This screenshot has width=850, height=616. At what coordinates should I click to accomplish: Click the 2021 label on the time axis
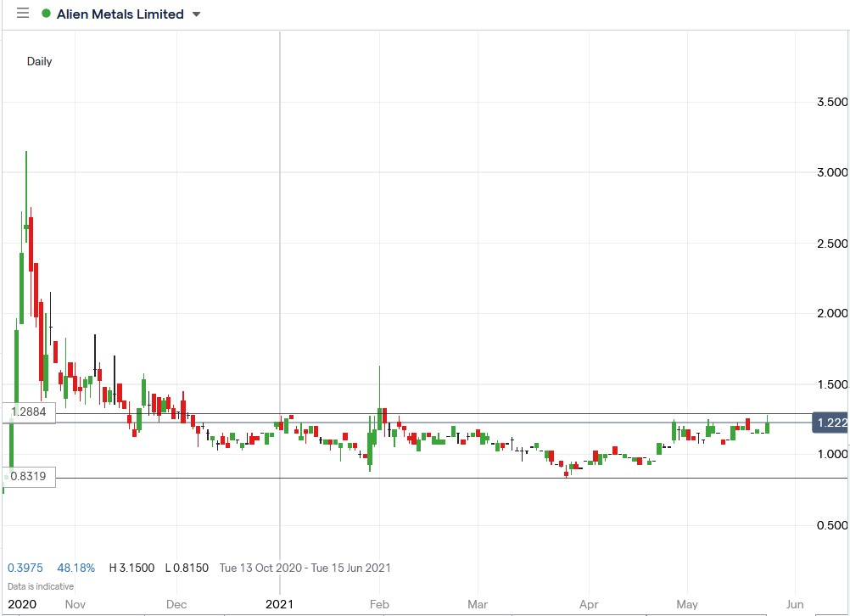click(x=281, y=603)
